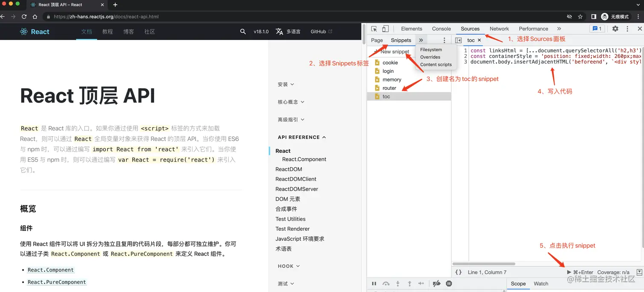Open the Sources navigator three-dot menu

tap(444, 40)
